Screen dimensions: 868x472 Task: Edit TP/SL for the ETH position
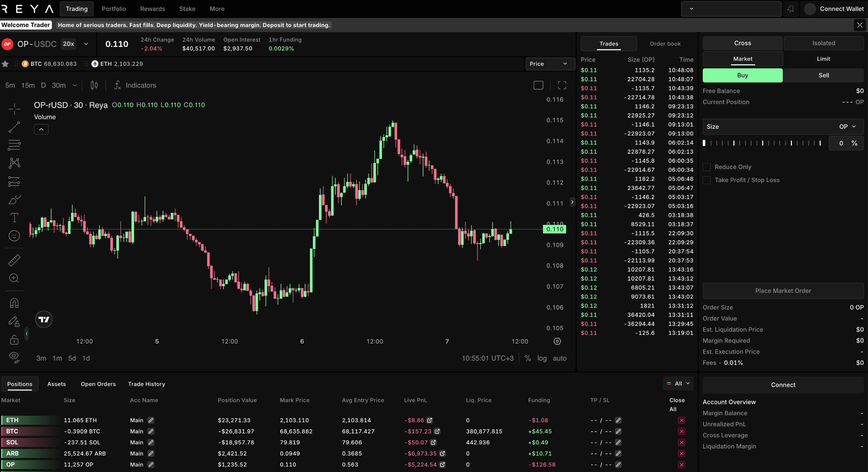[618, 420]
